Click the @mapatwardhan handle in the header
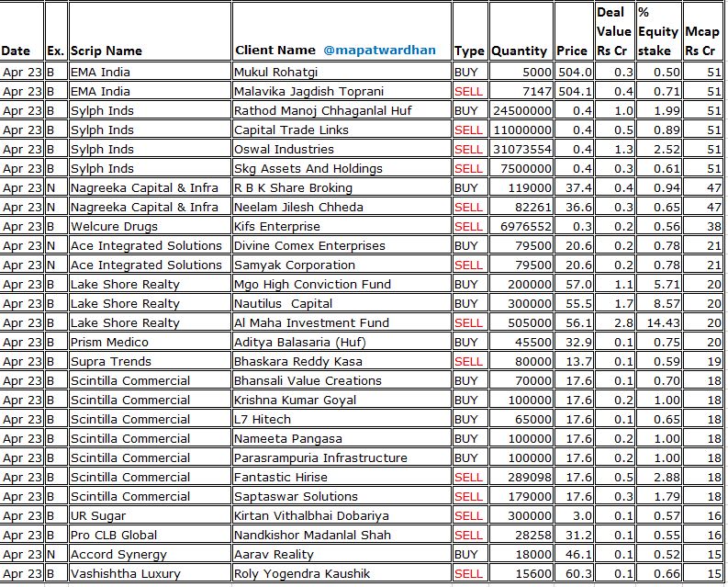Viewport: 728px width, 587px height. pyautogui.click(x=379, y=51)
